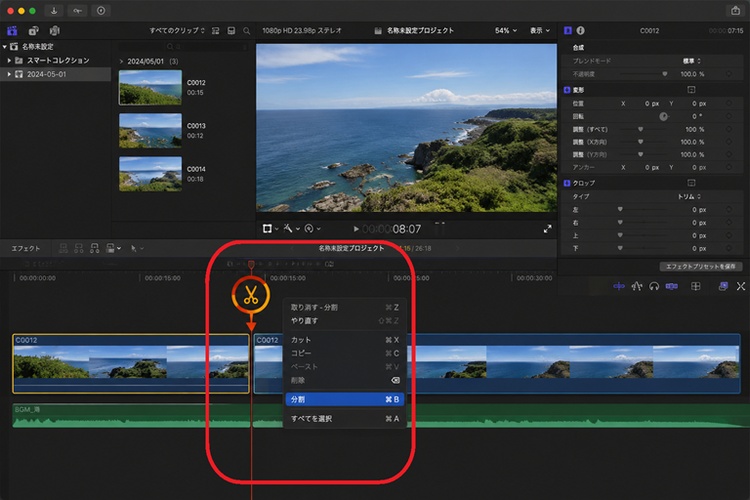
Task: Open the viewer transform tool dropdown
Action: [270, 229]
